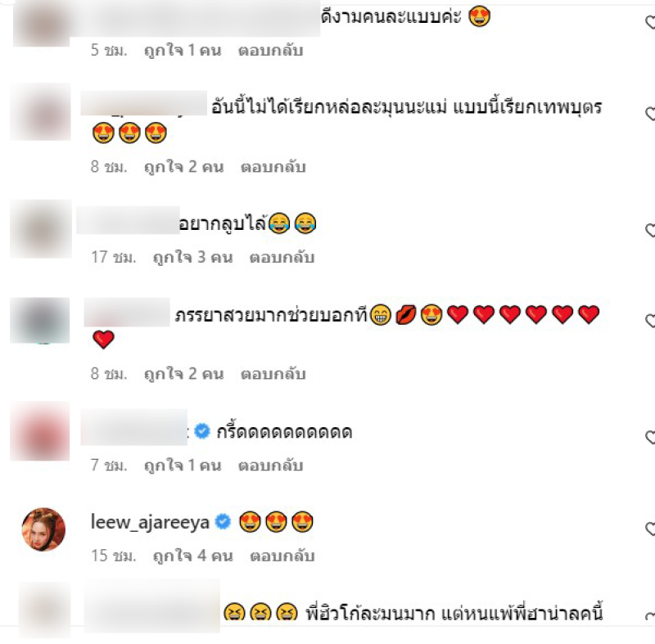Like the ดีงามคนละแบบค่ะ comment heart
This screenshot has width=655, height=644.
[651, 22]
